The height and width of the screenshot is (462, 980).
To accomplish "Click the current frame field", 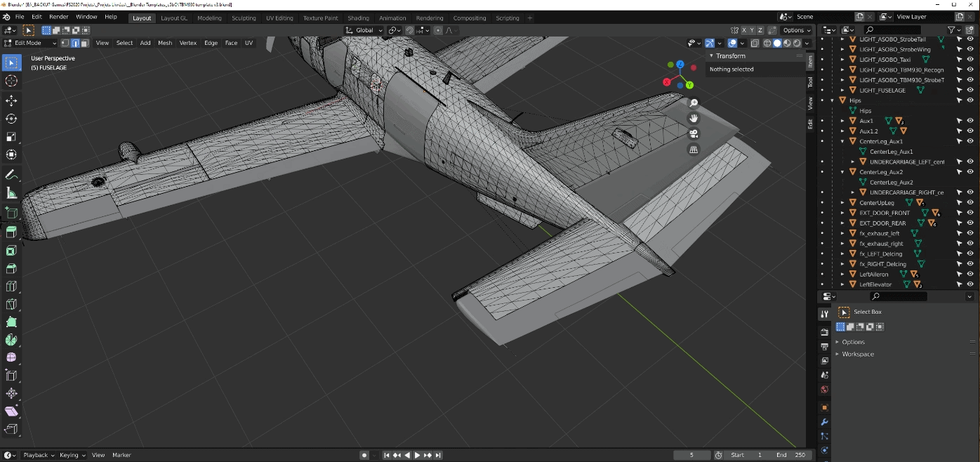I will (691, 455).
